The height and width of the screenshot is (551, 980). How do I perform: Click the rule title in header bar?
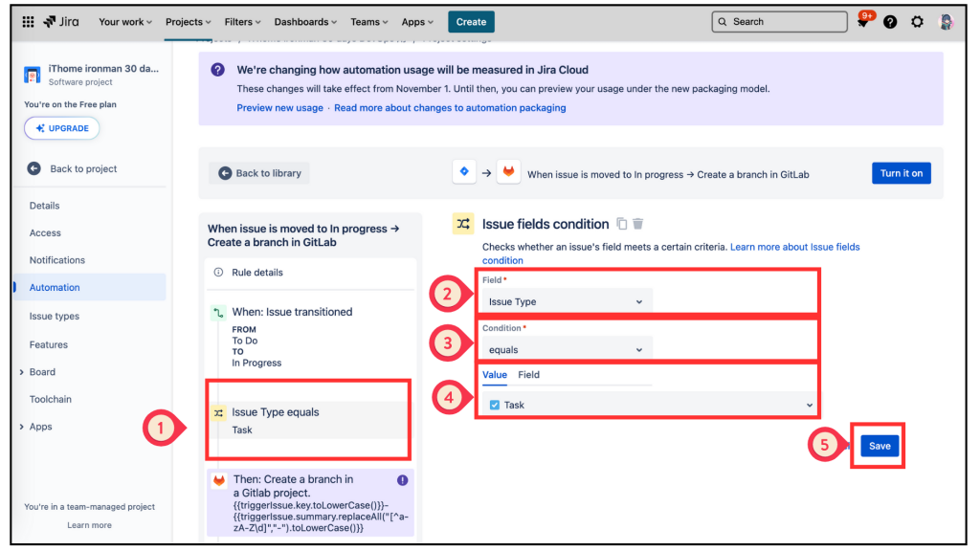click(667, 174)
